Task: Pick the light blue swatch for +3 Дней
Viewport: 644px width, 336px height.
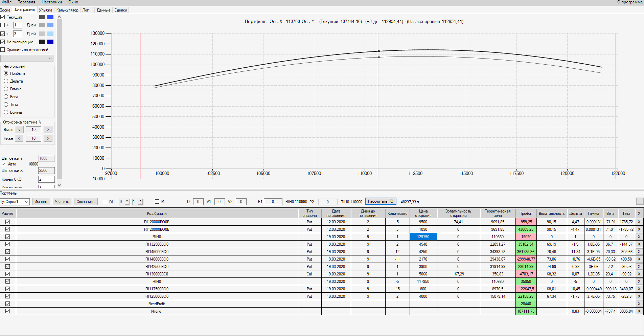Action: 50,34
